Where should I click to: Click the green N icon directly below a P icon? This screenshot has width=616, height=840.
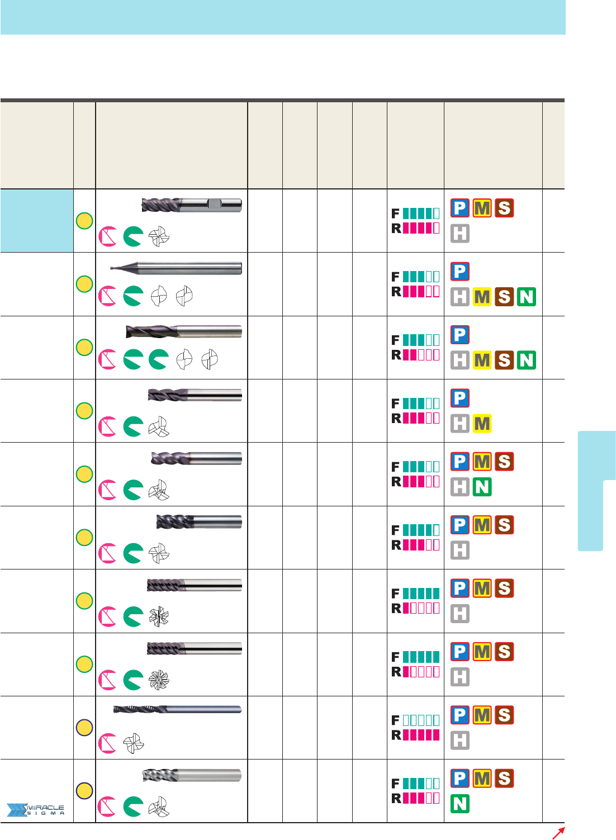tap(460, 804)
